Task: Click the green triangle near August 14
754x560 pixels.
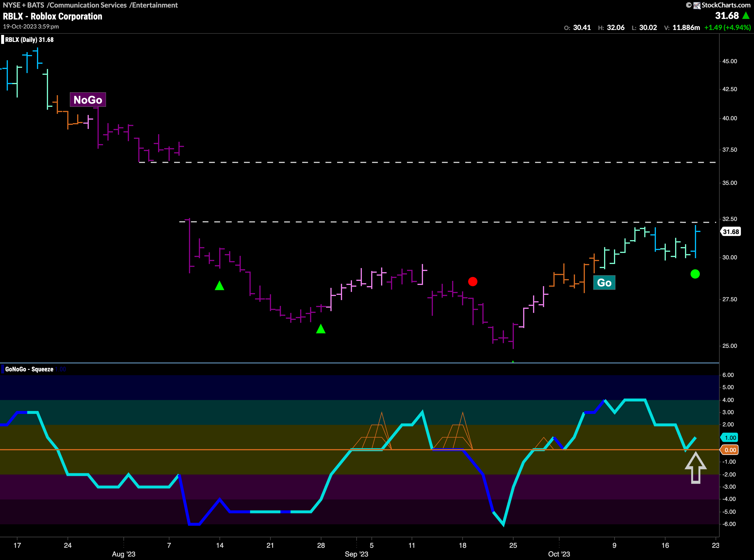Action: point(219,286)
